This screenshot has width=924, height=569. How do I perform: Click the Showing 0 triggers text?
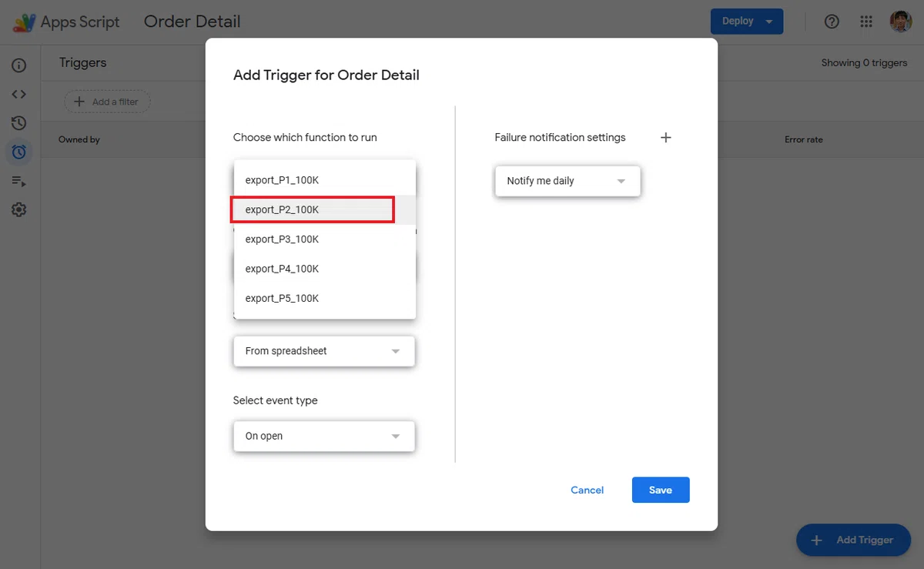864,63
